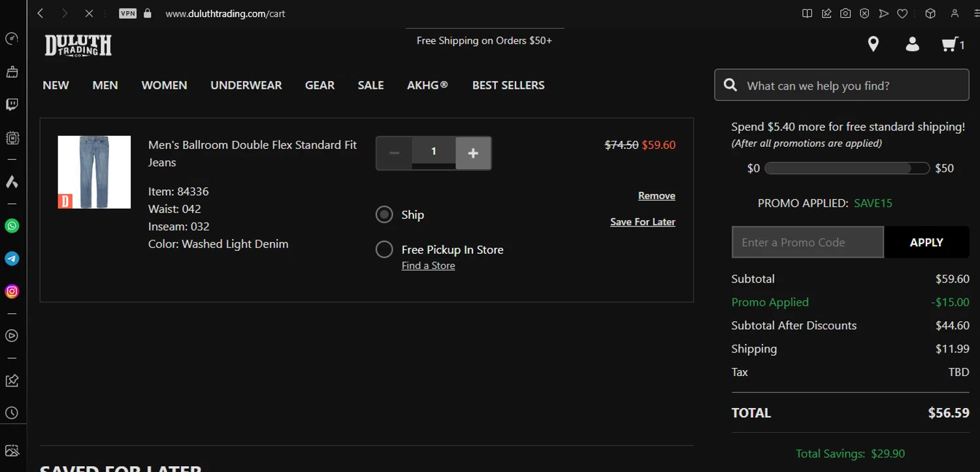Click the store locator pin icon
This screenshot has width=980, height=472.
click(x=873, y=44)
